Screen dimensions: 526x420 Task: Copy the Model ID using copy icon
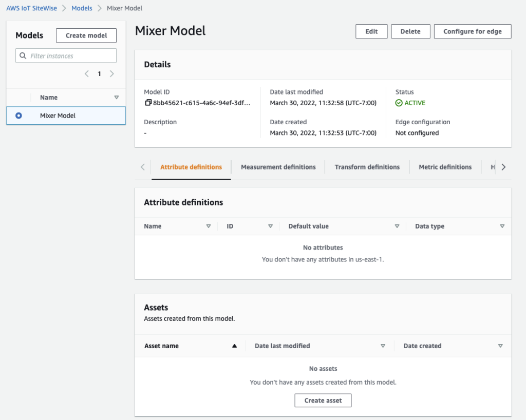coord(148,103)
